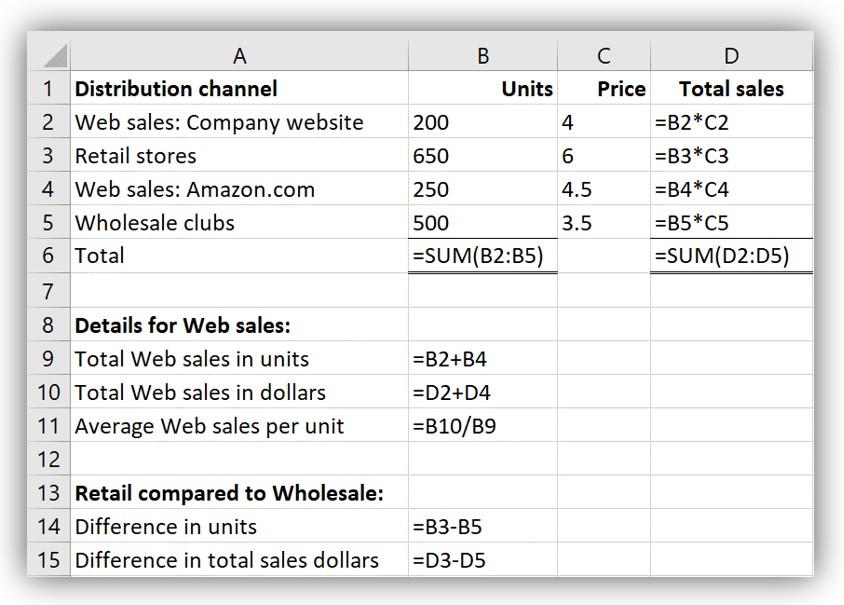Select the Total sales header cell

click(x=731, y=89)
